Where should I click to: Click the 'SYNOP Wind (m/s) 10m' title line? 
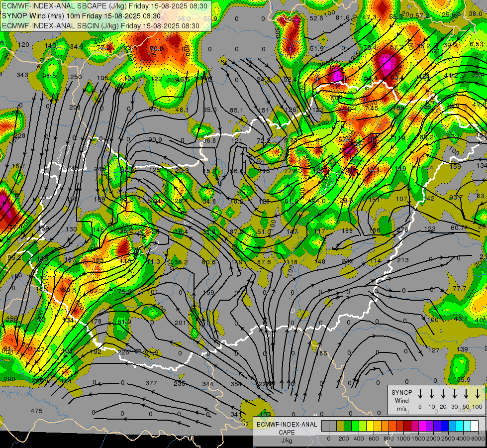pyautogui.click(x=82, y=16)
